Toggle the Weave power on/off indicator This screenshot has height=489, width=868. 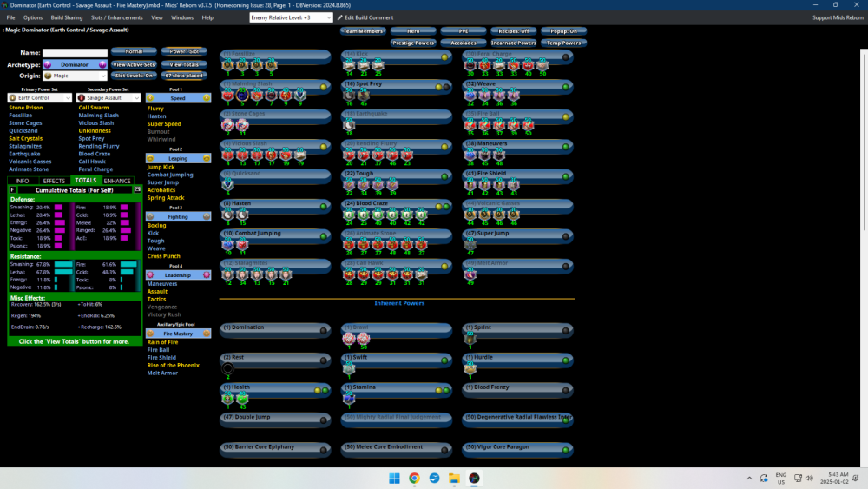tap(565, 87)
